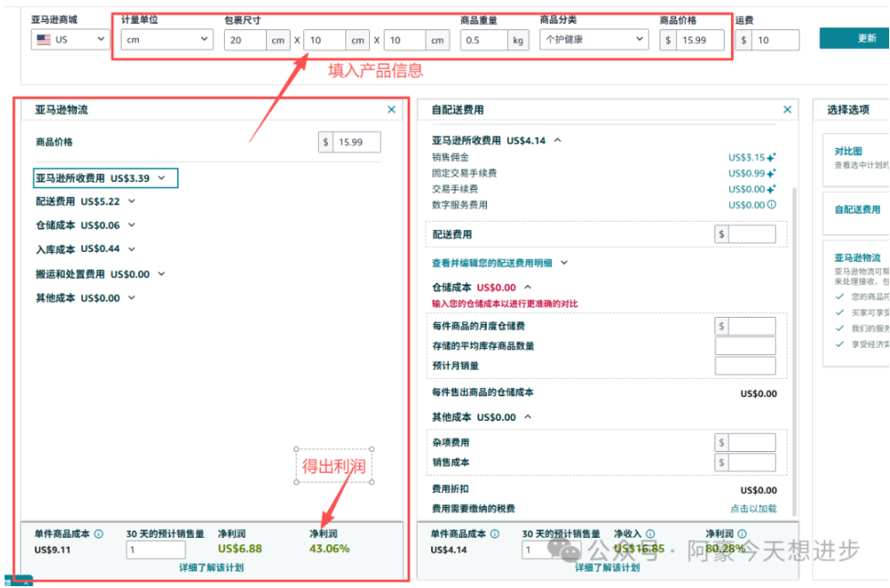
Task: Collapse 仓储成本 US$0.00 in 自配送费用 panel
Action: [482, 287]
